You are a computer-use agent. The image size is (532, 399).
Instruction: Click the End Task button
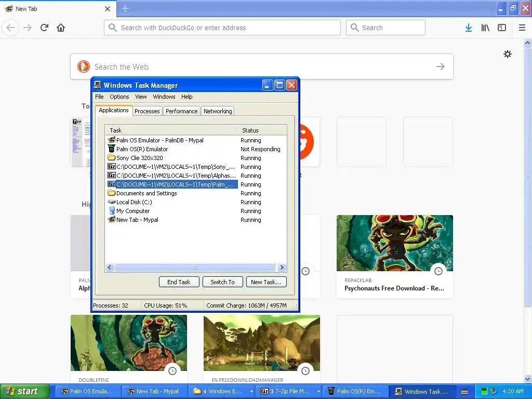(x=179, y=282)
